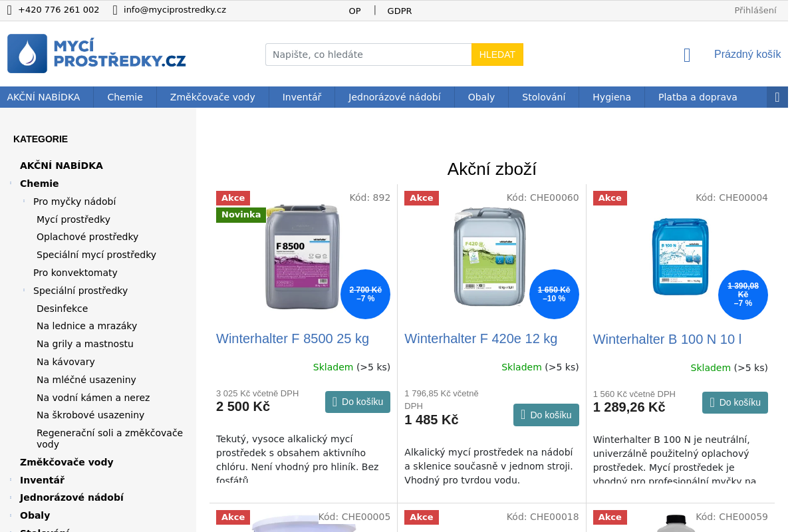Image resolution: width=798 pixels, height=532 pixels.
Task: Click the Prázdný košík link
Action: [x=747, y=55]
